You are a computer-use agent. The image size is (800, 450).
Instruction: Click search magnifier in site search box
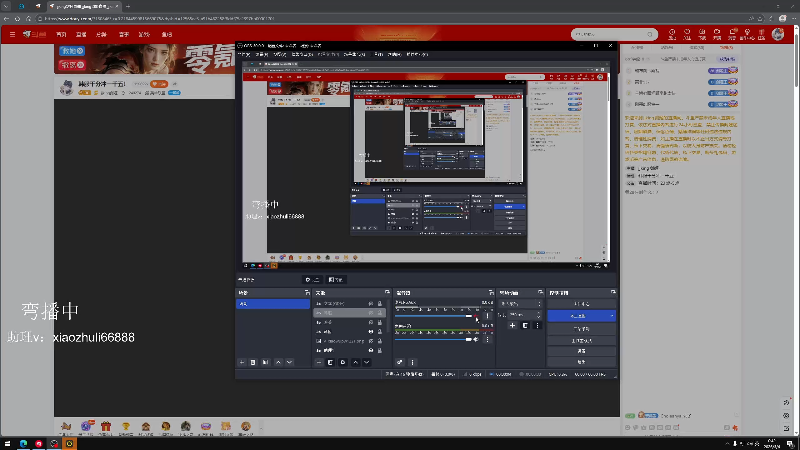649,34
